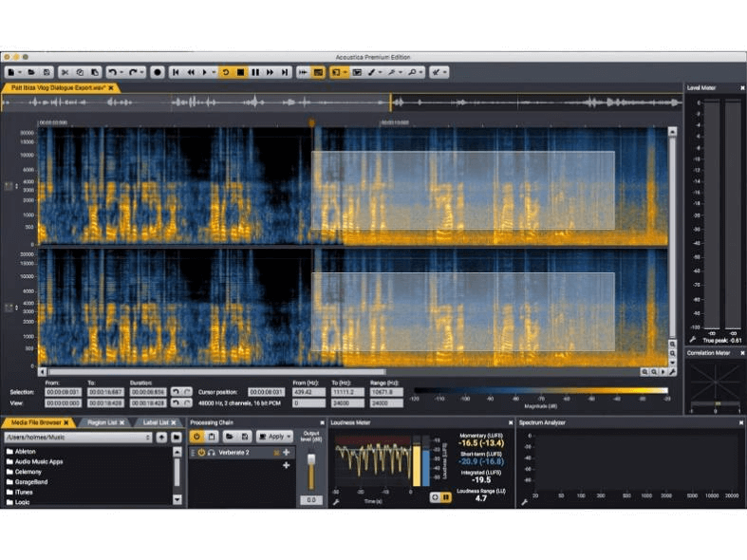The width and height of the screenshot is (747, 560).
Task: Click the load chain folder icon
Action: click(x=230, y=437)
